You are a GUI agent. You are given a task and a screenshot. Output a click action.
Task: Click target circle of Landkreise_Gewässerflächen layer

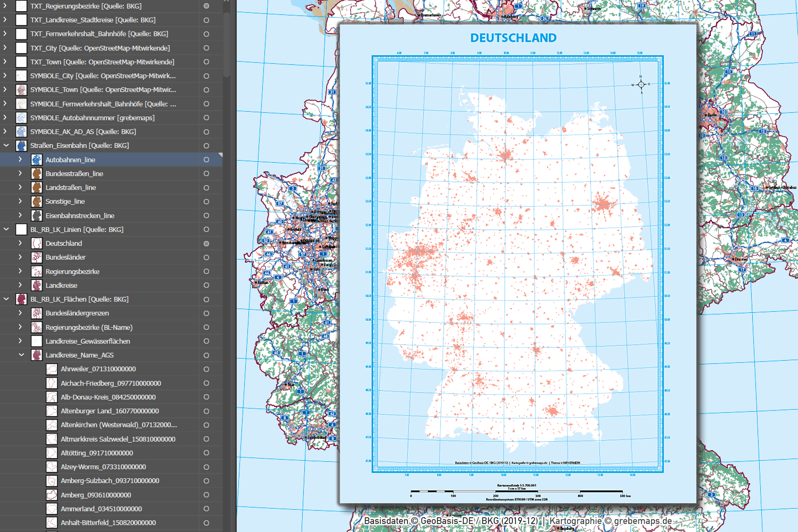[206, 341]
